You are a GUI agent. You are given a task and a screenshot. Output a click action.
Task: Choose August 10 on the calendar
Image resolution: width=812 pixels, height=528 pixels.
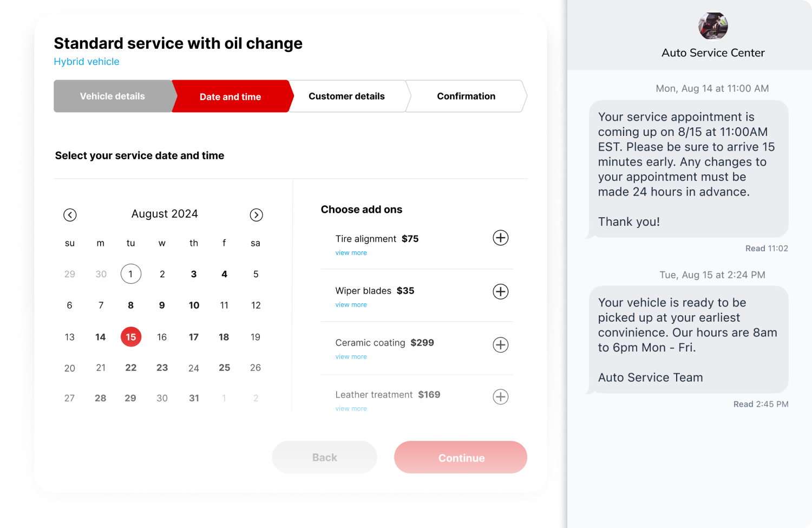tap(194, 305)
